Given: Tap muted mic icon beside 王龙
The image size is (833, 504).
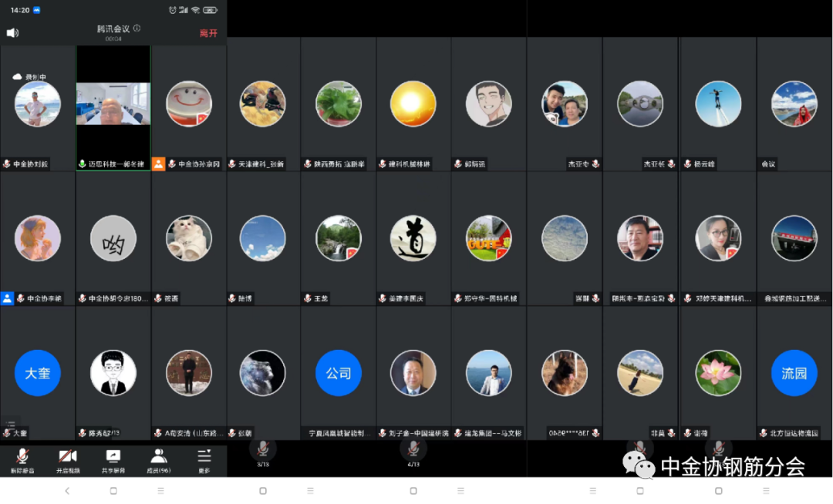Looking at the screenshot, I should [x=308, y=298].
